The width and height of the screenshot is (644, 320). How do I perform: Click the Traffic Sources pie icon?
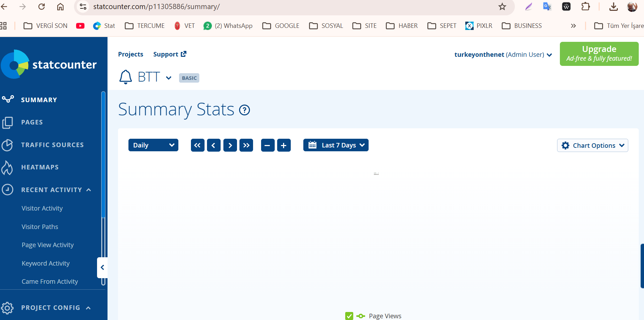click(x=7, y=145)
